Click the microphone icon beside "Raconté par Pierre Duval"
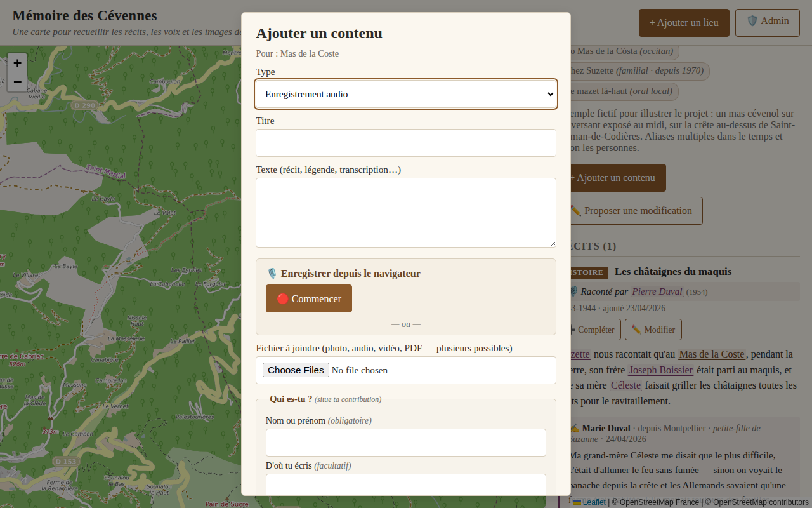 573,291
